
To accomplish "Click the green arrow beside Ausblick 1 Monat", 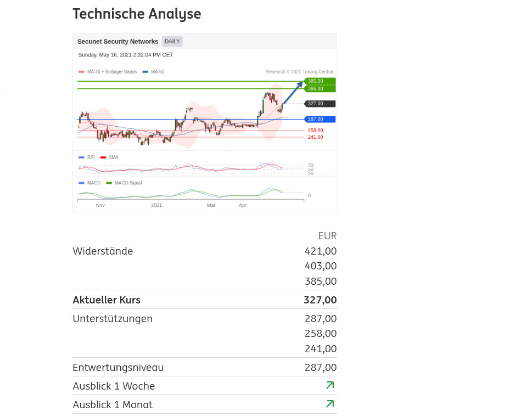I will point(329,404).
